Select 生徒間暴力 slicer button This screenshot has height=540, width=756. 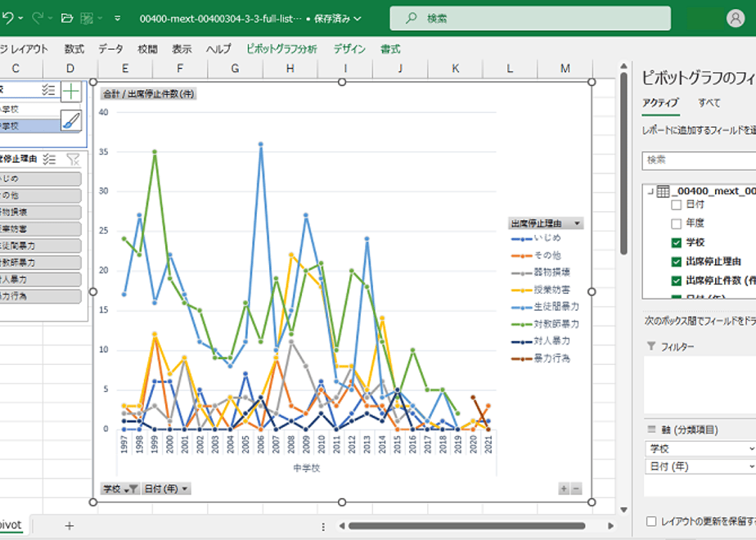(41, 246)
